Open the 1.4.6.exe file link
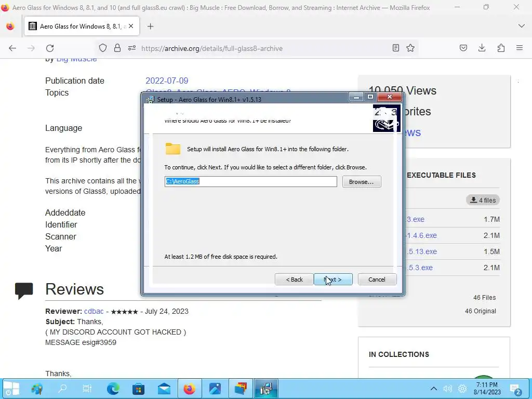The height and width of the screenshot is (399, 532). [x=421, y=235]
